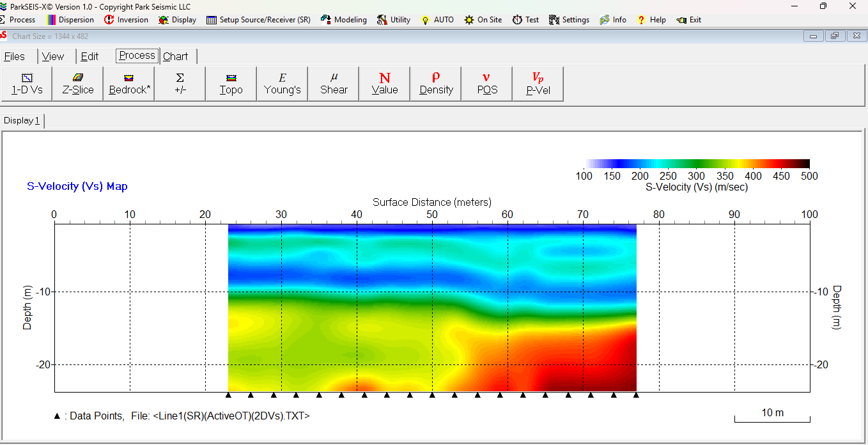This screenshot has height=445, width=868.
Task: Open Setup Source/Receiver (SR) menu
Action: pyautogui.click(x=259, y=20)
